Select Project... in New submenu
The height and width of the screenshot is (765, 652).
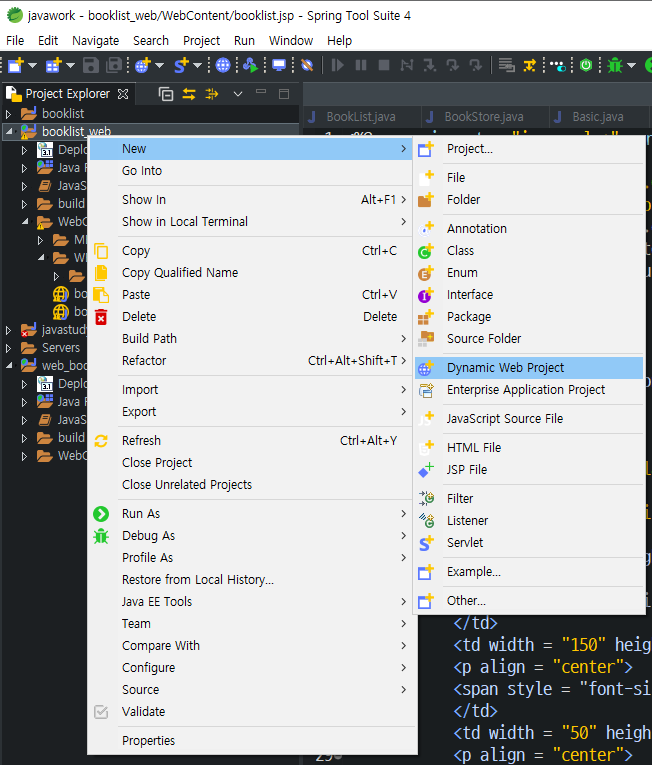click(529, 149)
